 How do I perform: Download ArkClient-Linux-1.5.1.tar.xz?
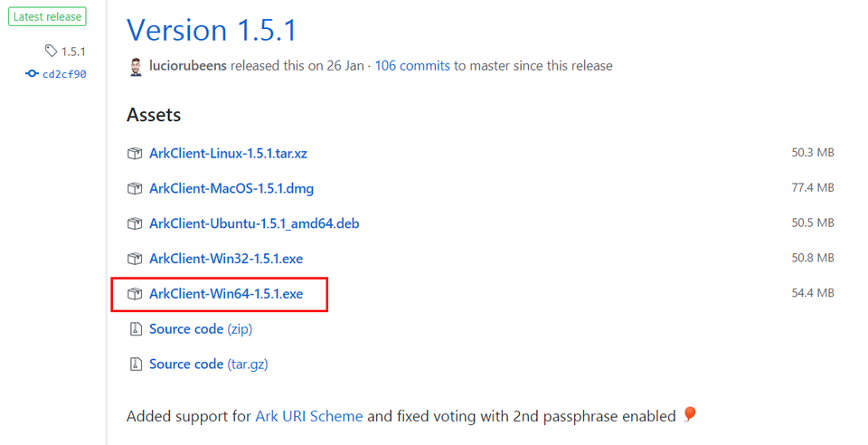(228, 154)
